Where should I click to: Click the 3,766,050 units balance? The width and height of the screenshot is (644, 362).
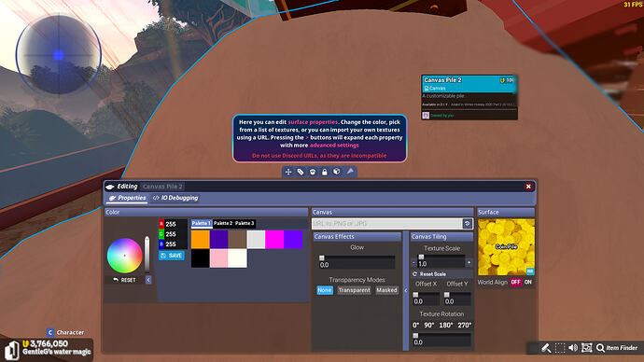pyautogui.click(x=45, y=343)
